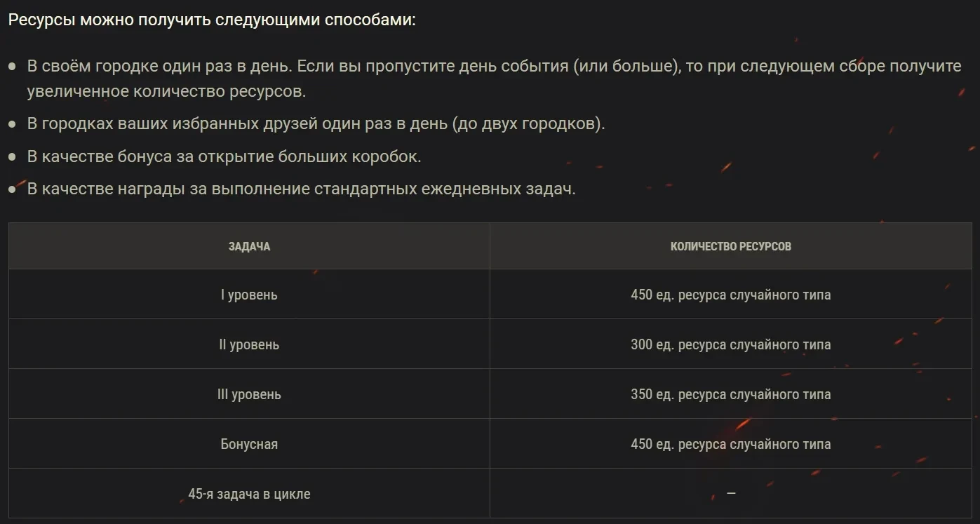The image size is (980, 524).
Task: Click the bullet about opening 'больших коробок'
Action: click(x=224, y=156)
